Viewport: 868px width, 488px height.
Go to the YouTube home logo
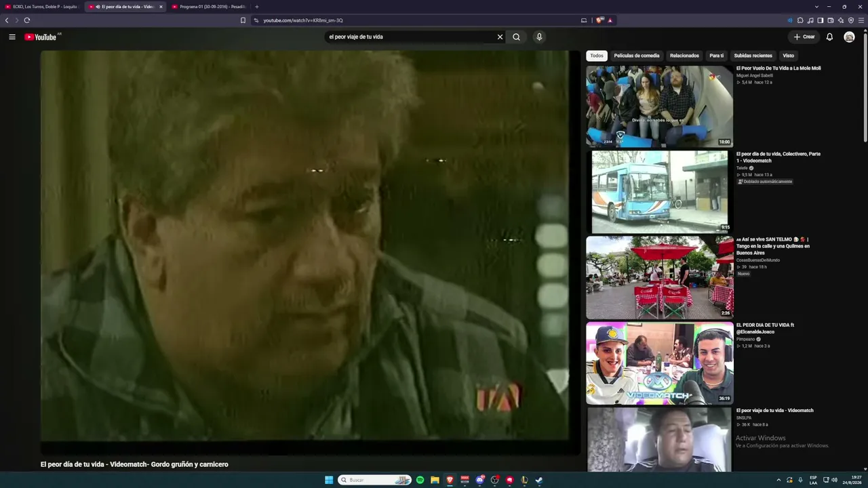click(41, 37)
